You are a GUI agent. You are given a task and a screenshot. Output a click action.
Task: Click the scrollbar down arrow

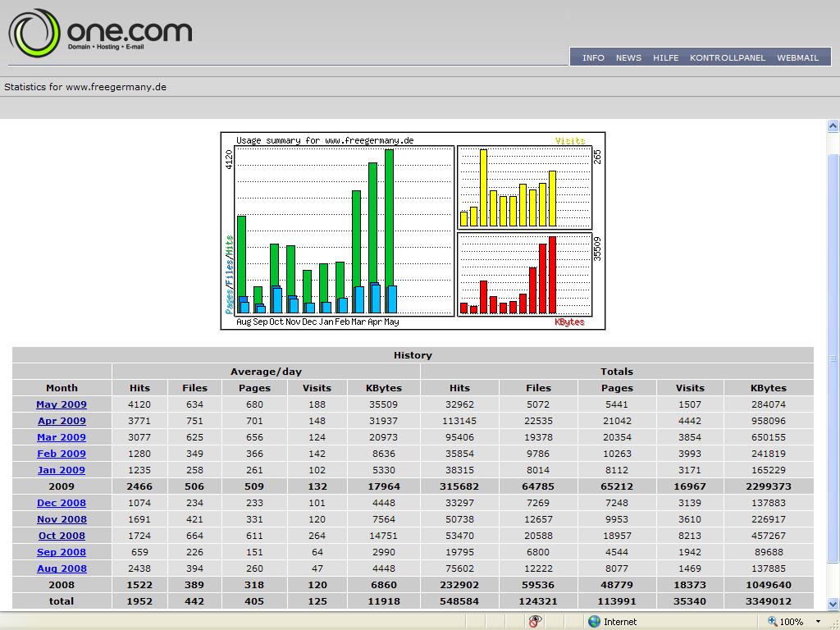tap(833, 604)
